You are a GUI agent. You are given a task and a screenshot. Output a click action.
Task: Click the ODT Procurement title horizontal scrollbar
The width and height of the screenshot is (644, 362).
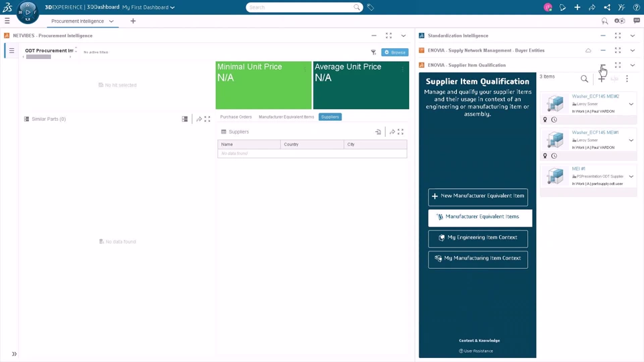click(x=39, y=57)
